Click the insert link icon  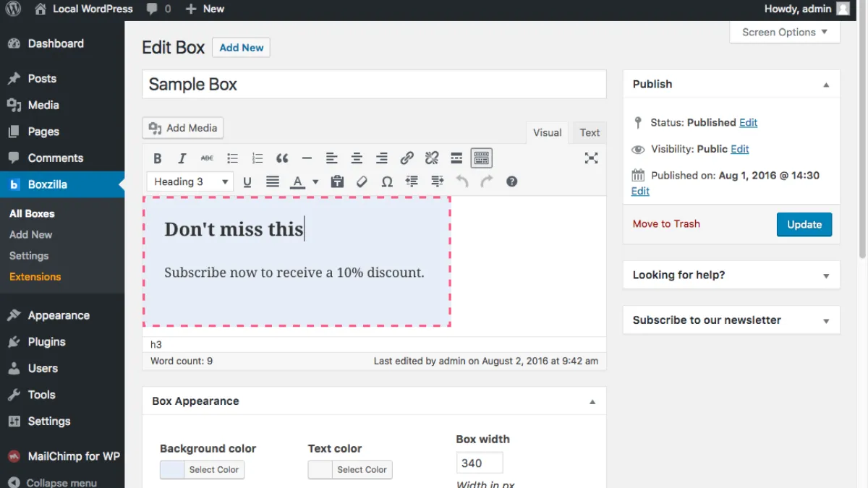click(x=407, y=158)
